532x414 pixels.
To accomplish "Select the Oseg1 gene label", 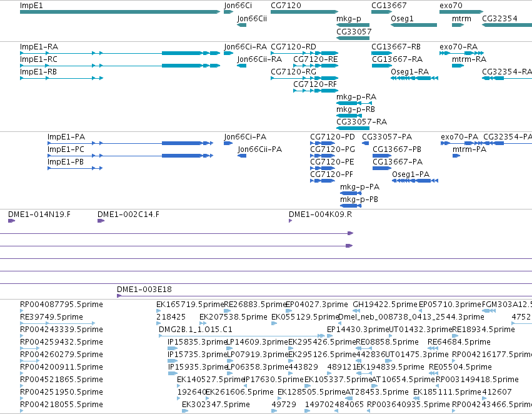I will pyautogui.click(x=402, y=19).
